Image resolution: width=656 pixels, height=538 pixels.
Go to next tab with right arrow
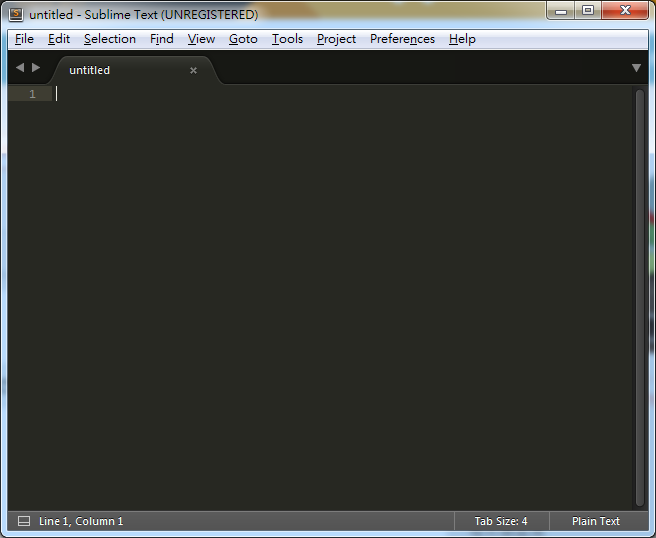[36, 67]
